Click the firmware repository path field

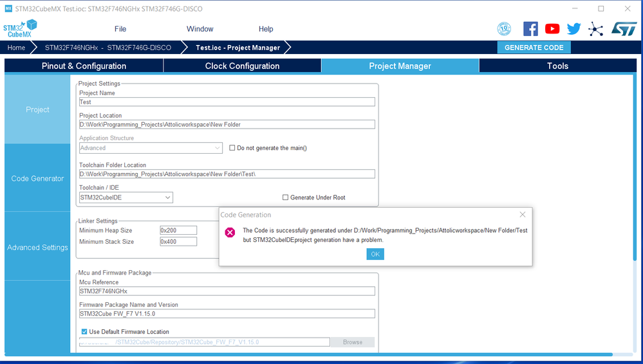204,342
